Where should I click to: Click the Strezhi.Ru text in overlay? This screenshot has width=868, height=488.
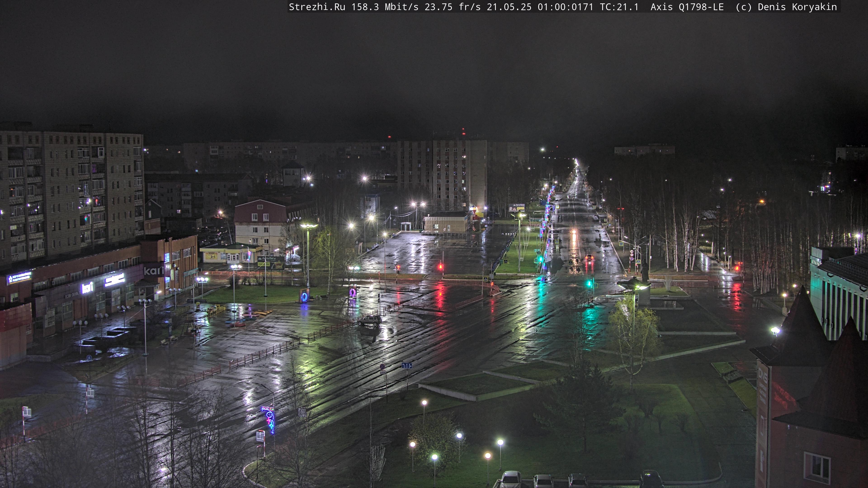tap(317, 7)
